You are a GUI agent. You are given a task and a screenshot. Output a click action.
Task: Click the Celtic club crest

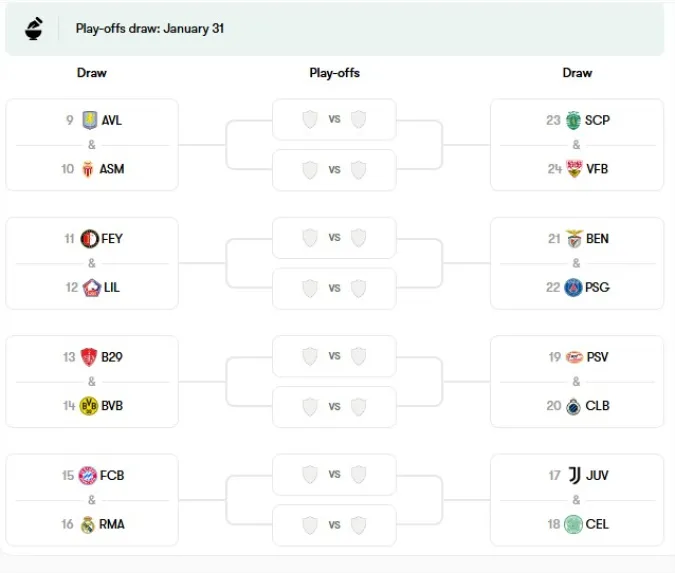pyautogui.click(x=574, y=524)
